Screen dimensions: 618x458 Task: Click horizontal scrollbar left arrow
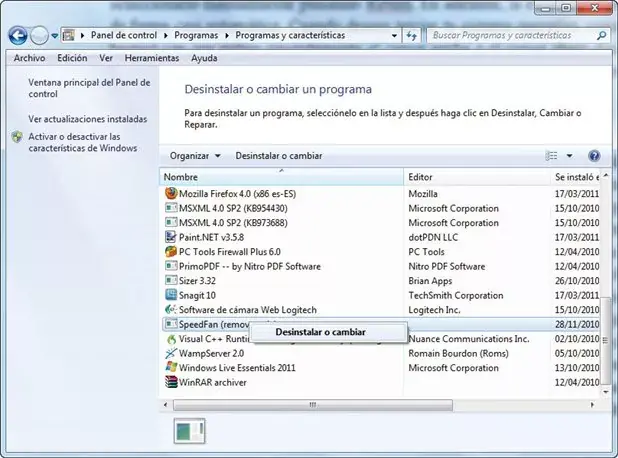(166, 405)
